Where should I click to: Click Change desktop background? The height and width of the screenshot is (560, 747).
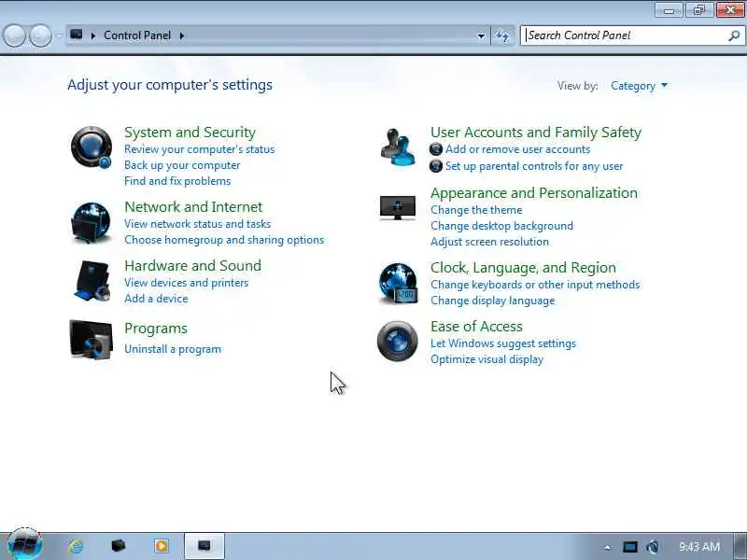tap(501, 226)
